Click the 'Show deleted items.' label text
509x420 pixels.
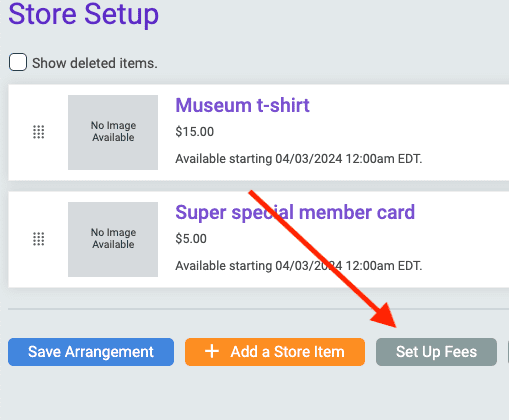coord(95,63)
